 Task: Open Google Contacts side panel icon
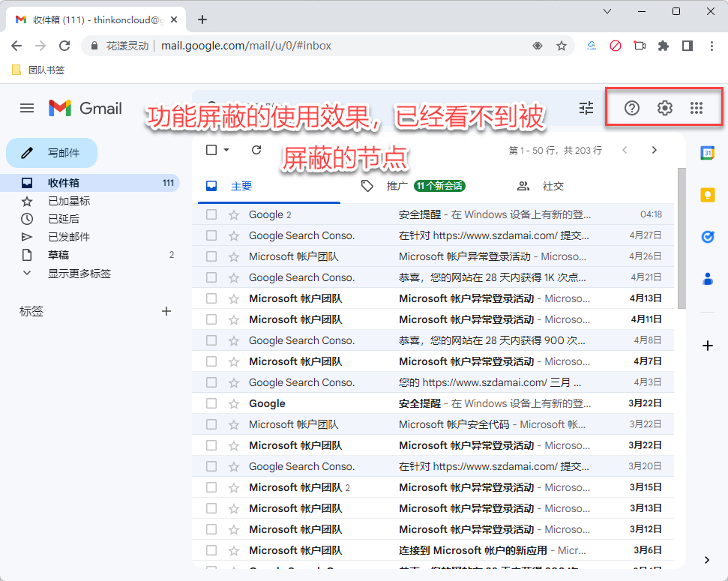[x=708, y=279]
